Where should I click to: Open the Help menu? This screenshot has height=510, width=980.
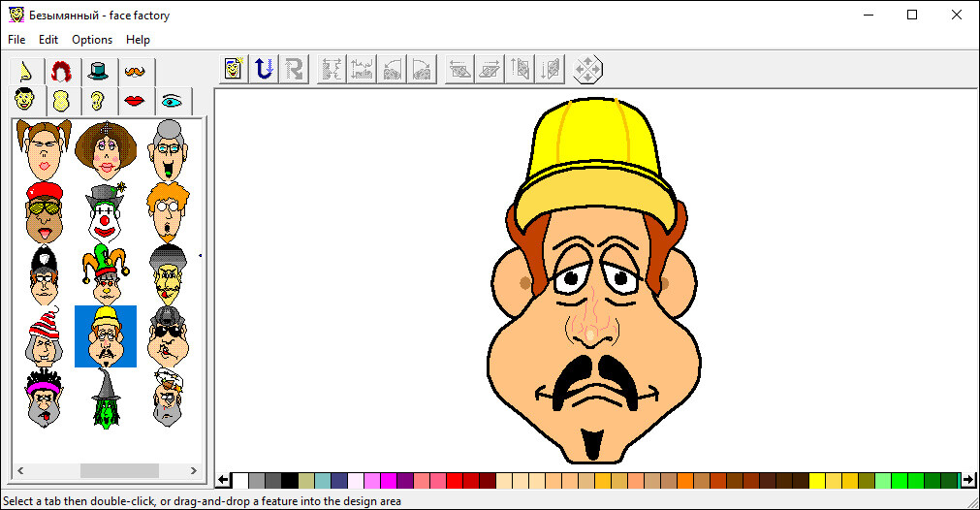coord(138,40)
